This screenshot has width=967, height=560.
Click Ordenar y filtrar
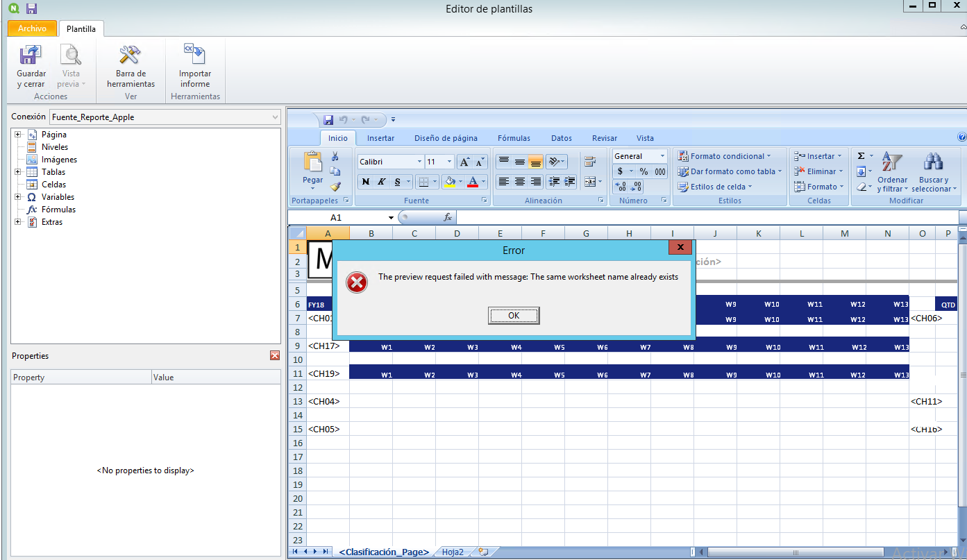click(892, 171)
